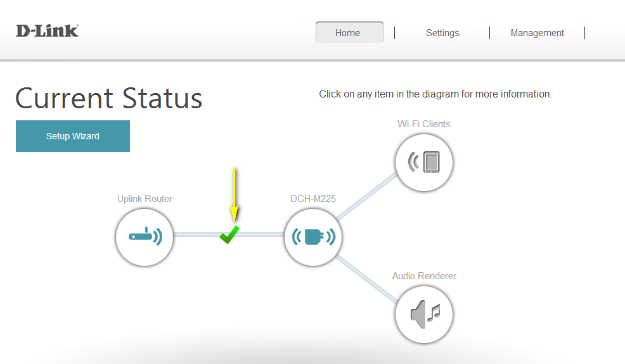Click the Current Status heading

coord(109,99)
